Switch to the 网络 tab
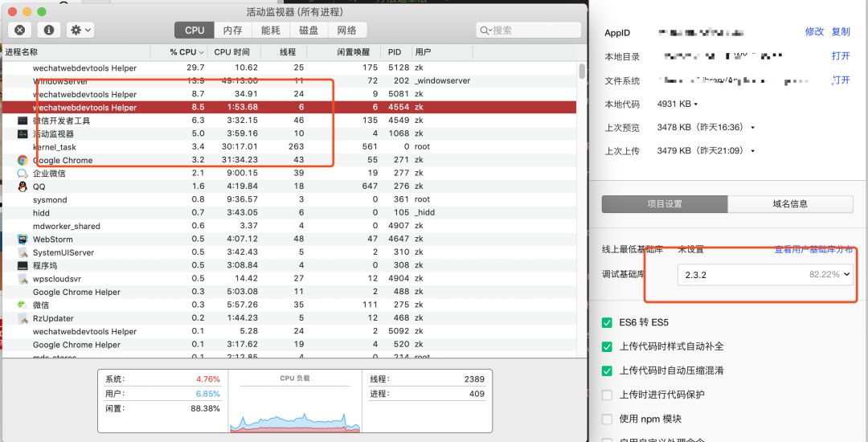This screenshot has height=442, width=868. pyautogui.click(x=346, y=31)
